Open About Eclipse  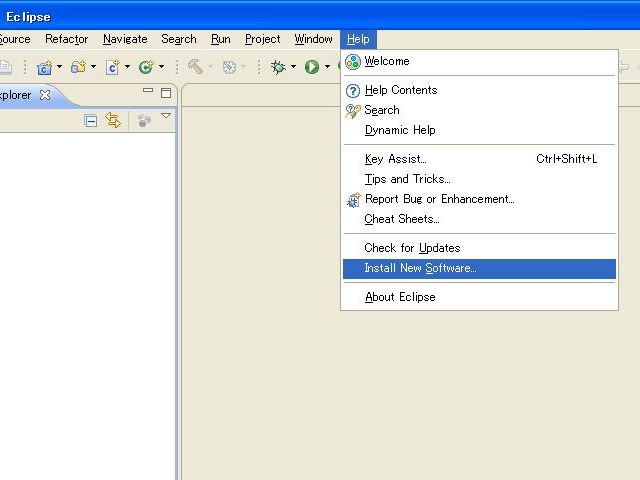click(479, 297)
